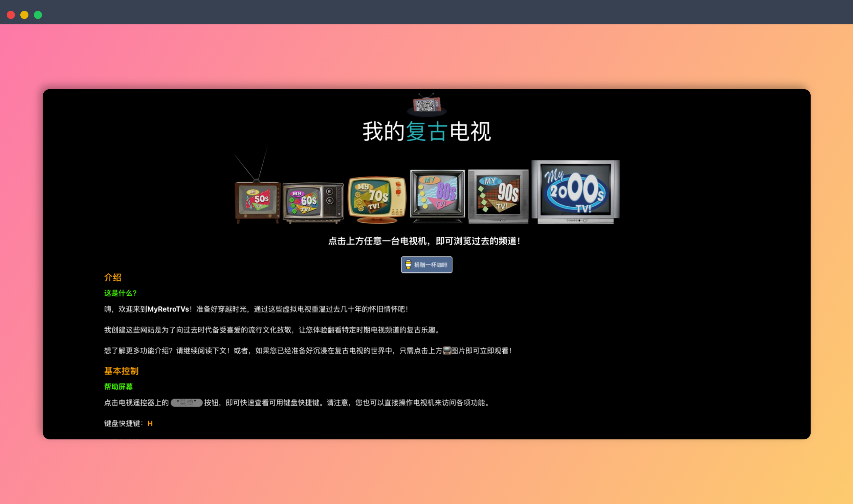Viewport: 853px width, 504px height.
Task: Click the 这是什么? subheading
Action: click(x=119, y=293)
